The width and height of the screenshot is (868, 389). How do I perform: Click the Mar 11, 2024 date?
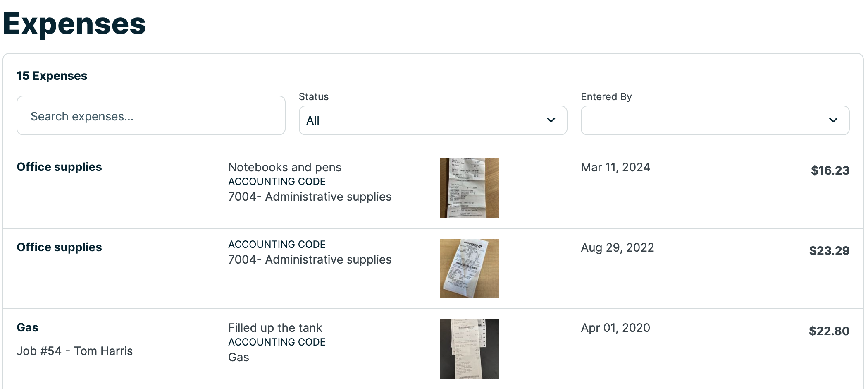[x=615, y=167]
